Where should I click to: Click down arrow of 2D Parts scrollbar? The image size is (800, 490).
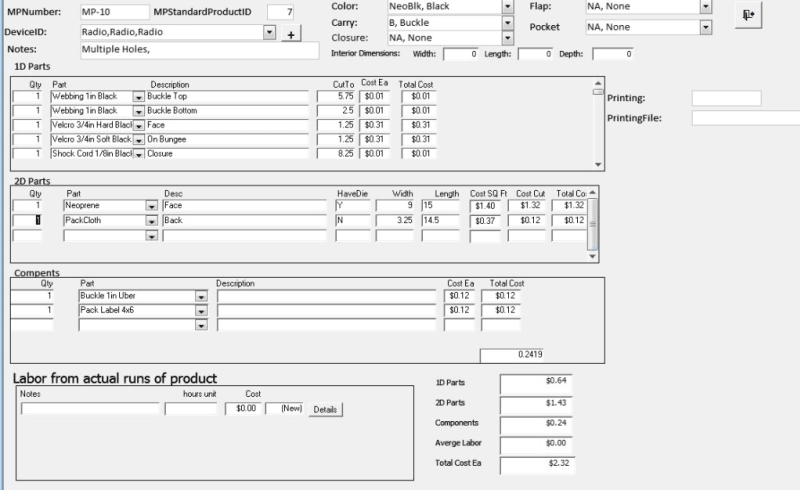click(x=592, y=256)
